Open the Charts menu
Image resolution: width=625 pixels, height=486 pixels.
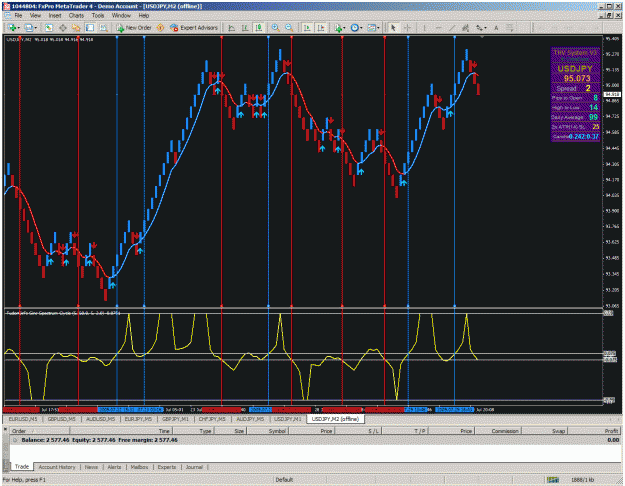(76, 16)
